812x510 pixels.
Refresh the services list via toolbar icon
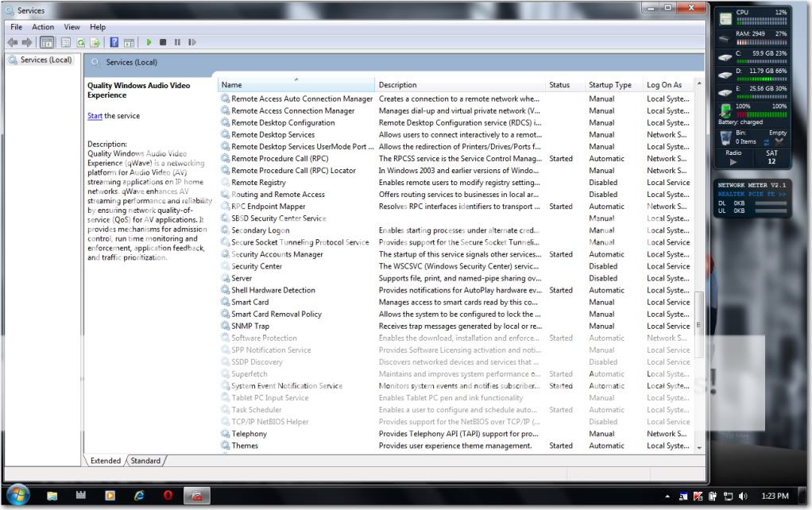(x=81, y=42)
